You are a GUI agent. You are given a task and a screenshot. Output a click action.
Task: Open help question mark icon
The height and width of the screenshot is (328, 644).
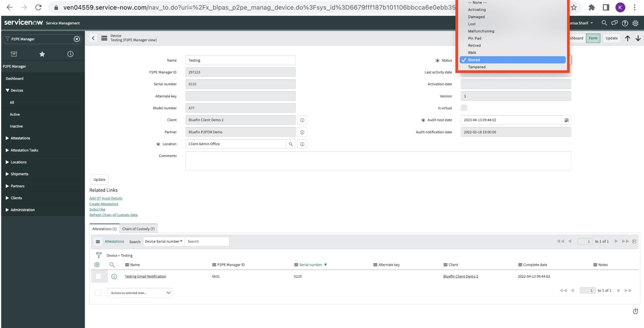[x=625, y=23]
